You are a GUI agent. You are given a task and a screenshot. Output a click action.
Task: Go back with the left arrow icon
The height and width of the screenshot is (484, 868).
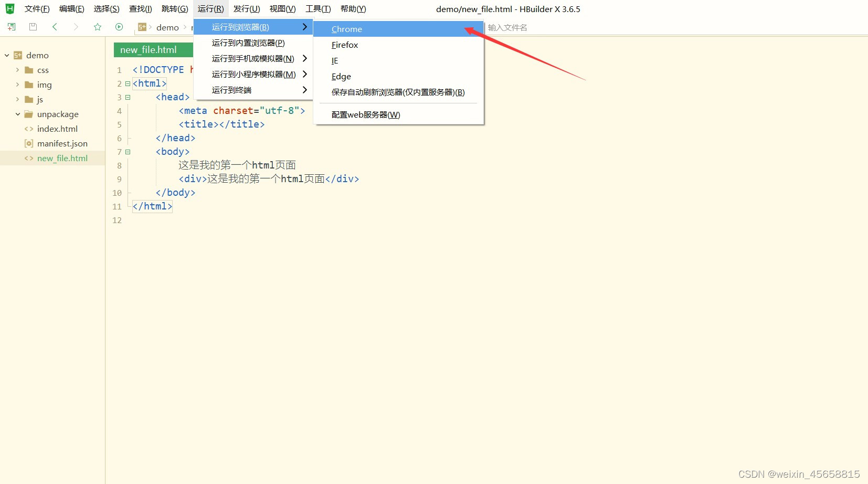[55, 27]
